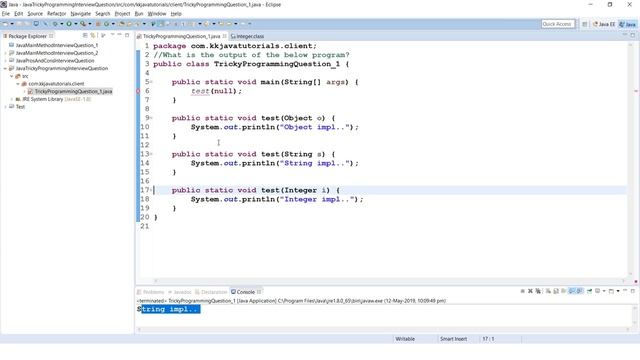640x360 pixels.
Task: Collapse the com.kkjavatutorials.client package node
Action: point(18,84)
